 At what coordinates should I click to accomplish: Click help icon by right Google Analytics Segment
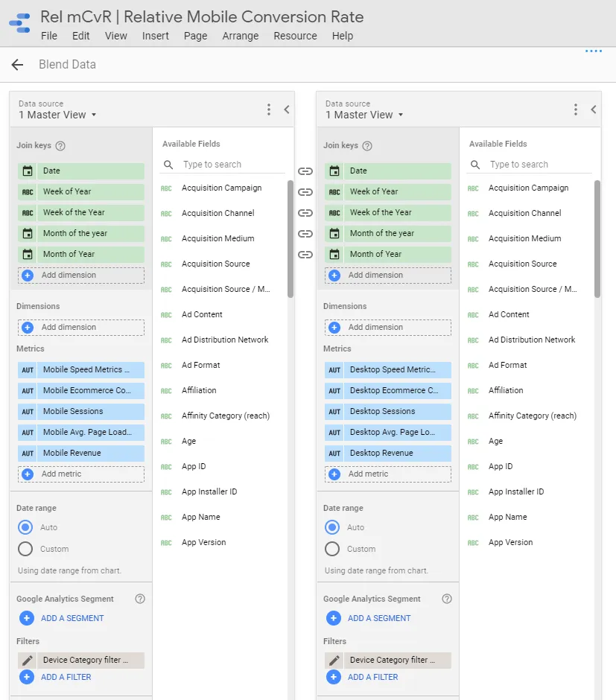click(x=447, y=599)
